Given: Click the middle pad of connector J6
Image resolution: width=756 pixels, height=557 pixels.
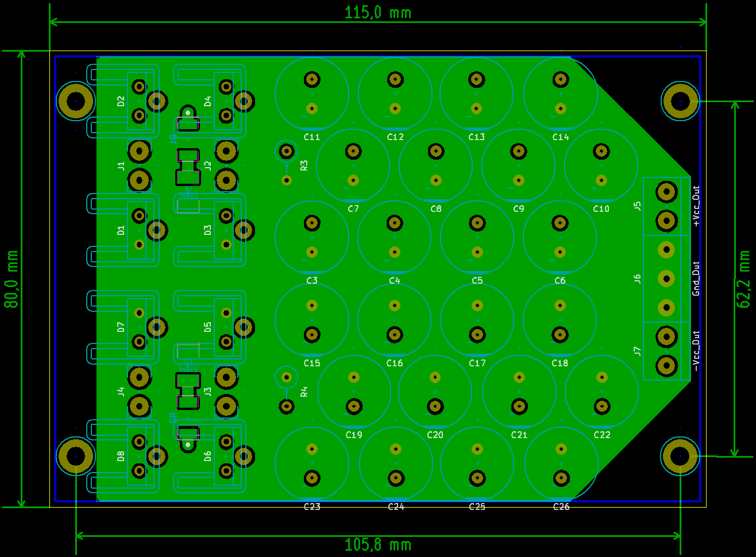Looking at the screenshot, I should pyautogui.click(x=666, y=278).
